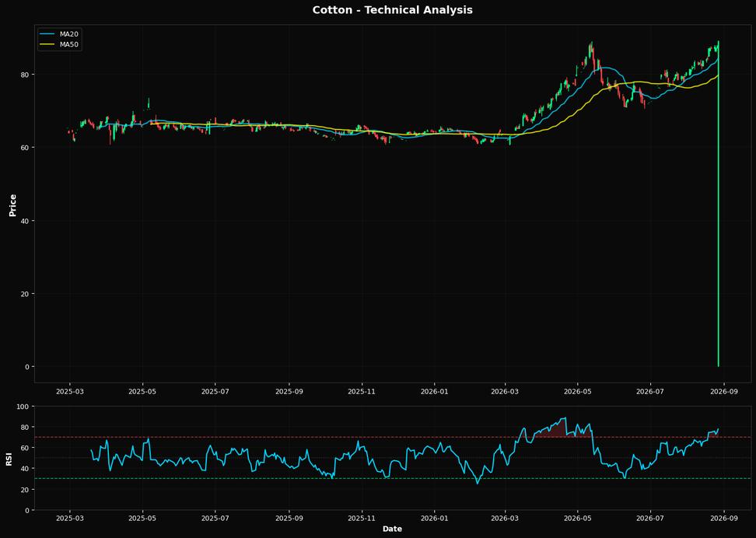Click the 2026-05 date tick under price chart
The image size is (756, 538).
coord(578,391)
